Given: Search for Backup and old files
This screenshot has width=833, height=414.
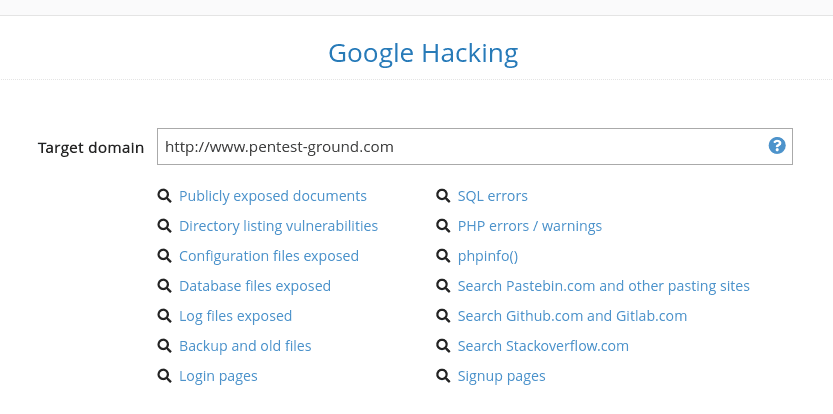Looking at the screenshot, I should (x=245, y=346).
